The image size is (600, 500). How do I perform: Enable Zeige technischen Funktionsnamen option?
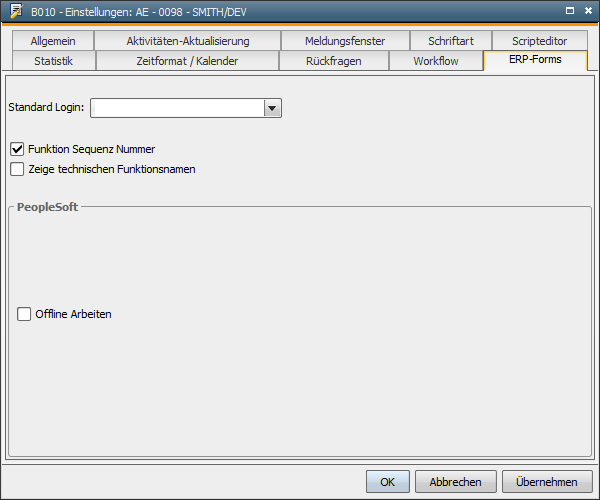point(18,169)
